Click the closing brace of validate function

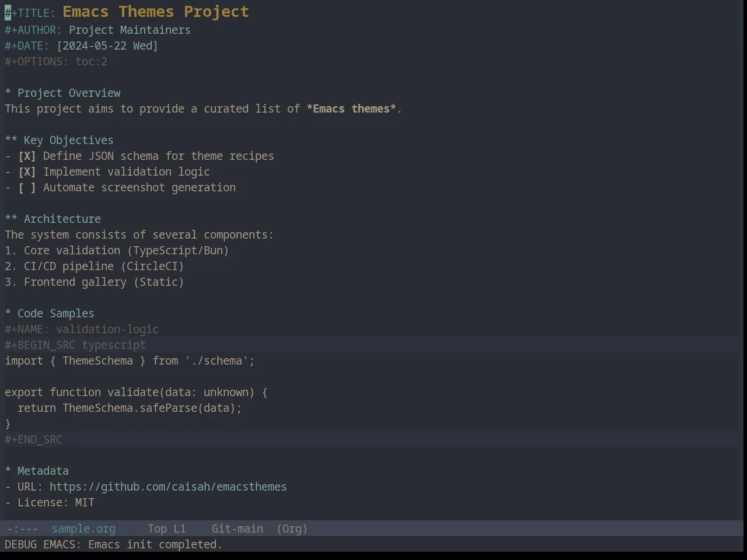pos(8,424)
